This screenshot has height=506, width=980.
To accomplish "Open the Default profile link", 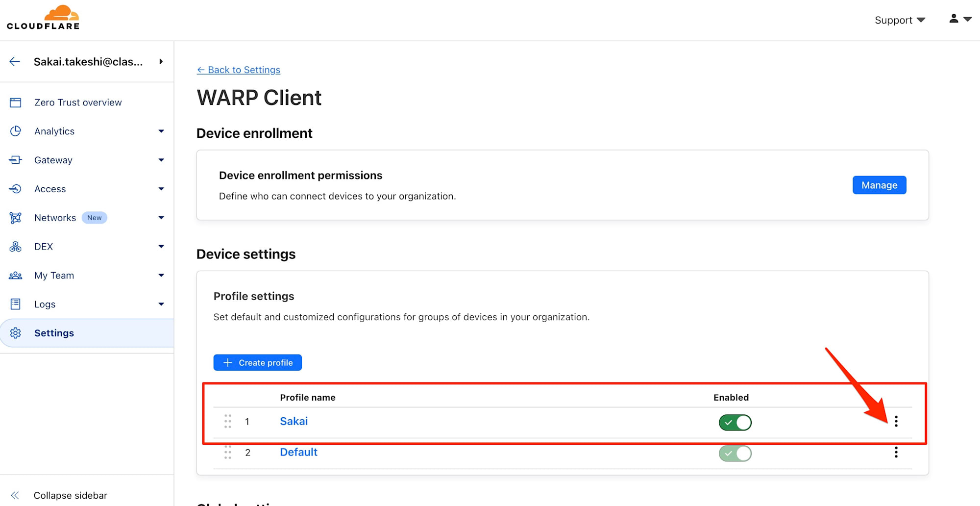I will (x=298, y=452).
